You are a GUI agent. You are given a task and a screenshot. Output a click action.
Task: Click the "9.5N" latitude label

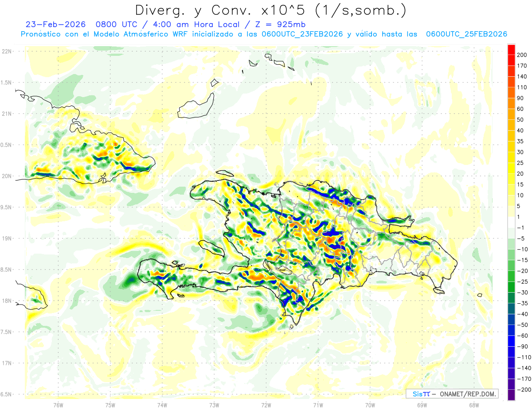pos(7,207)
